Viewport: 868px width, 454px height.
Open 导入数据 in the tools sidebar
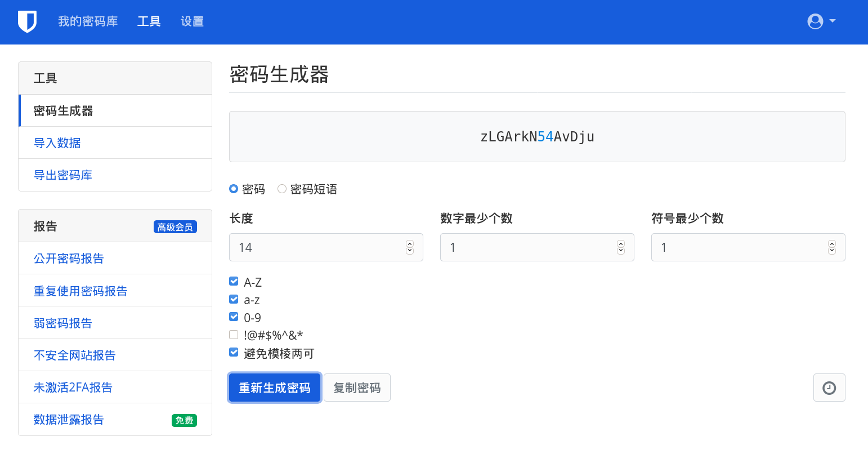click(x=57, y=143)
